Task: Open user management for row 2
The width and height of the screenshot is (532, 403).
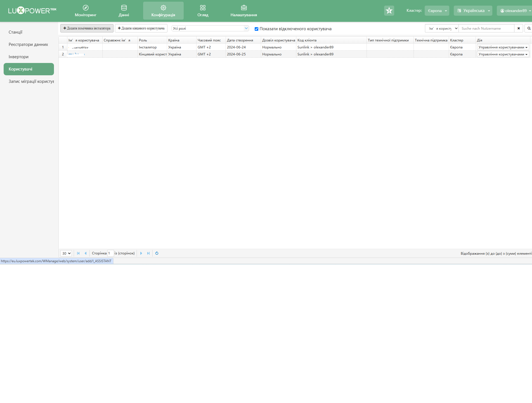Action: pyautogui.click(x=503, y=54)
